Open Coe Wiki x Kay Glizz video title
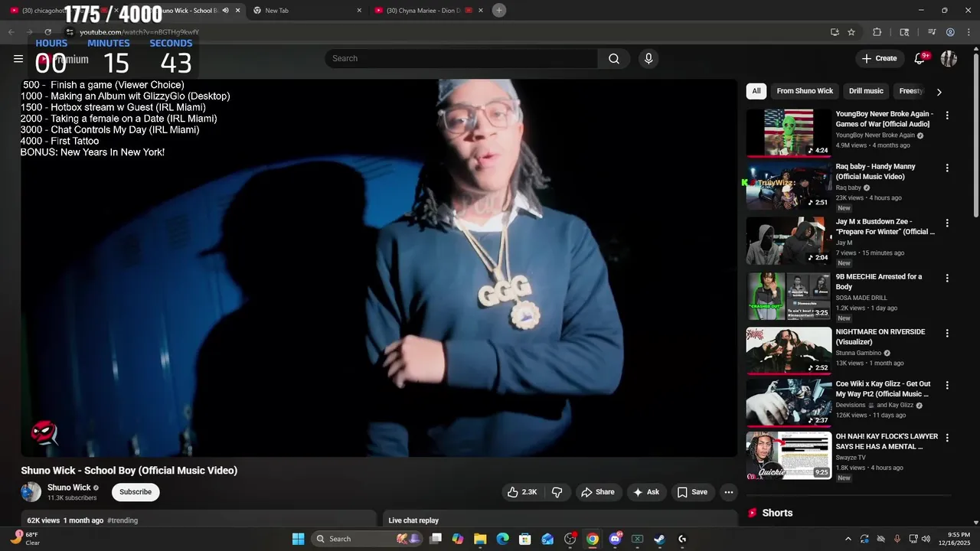 coord(884,389)
